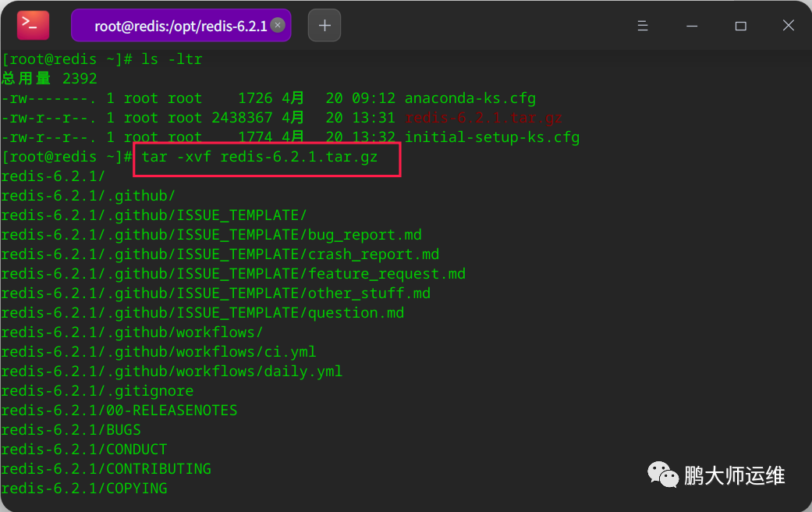Click the redis-6.2.1/BUGS line
Image resolution: width=812 pixels, height=512 pixels.
tap(71, 430)
